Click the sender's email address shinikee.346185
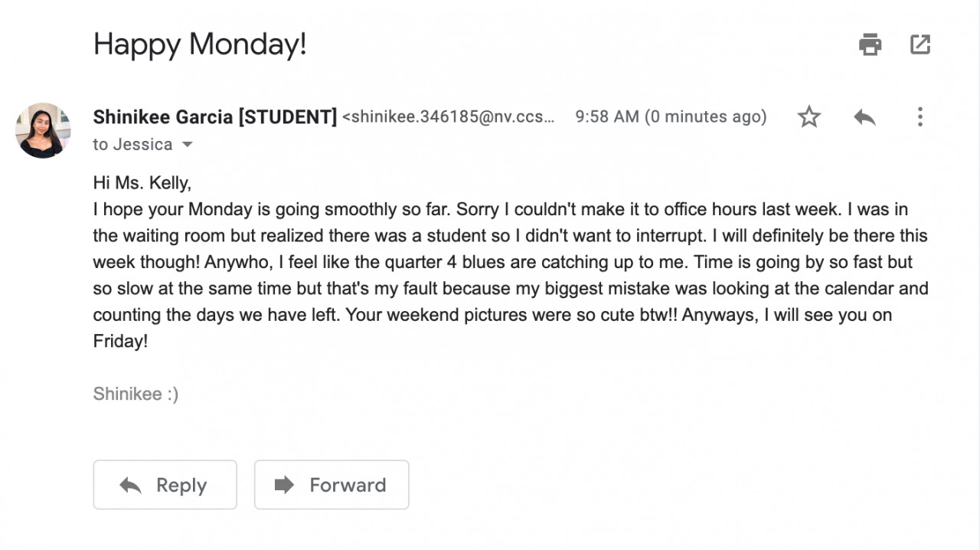Viewport: 980px width, 550px height. (448, 117)
